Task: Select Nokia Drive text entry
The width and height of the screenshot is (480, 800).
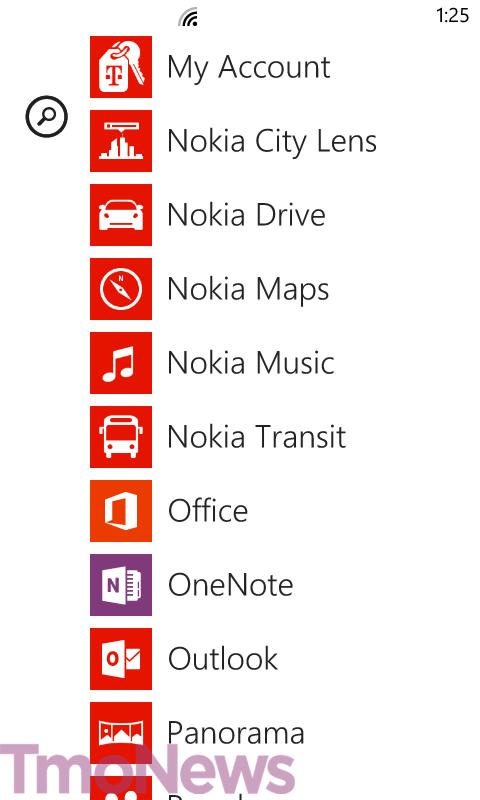Action: pyautogui.click(x=246, y=215)
